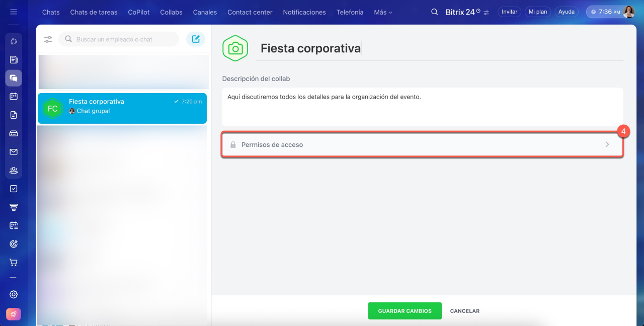This screenshot has width=644, height=326.
Task: Click the Buscar un empleado search field
Action: tap(121, 39)
